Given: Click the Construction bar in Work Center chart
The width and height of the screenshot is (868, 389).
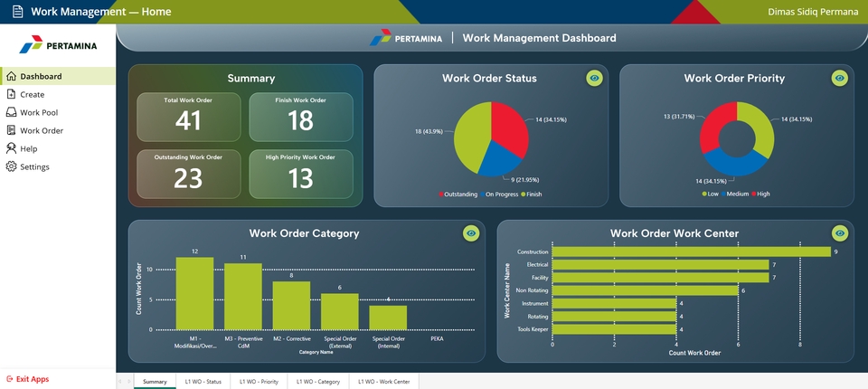Looking at the screenshot, I should tap(691, 251).
